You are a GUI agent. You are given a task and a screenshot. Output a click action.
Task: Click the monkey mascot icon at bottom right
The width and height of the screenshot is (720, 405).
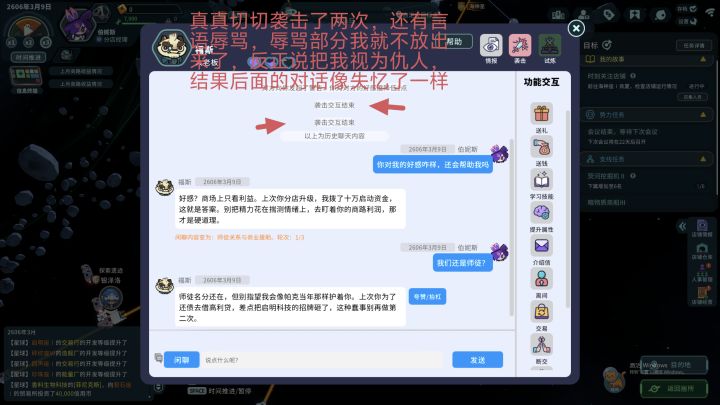[x=614, y=379]
